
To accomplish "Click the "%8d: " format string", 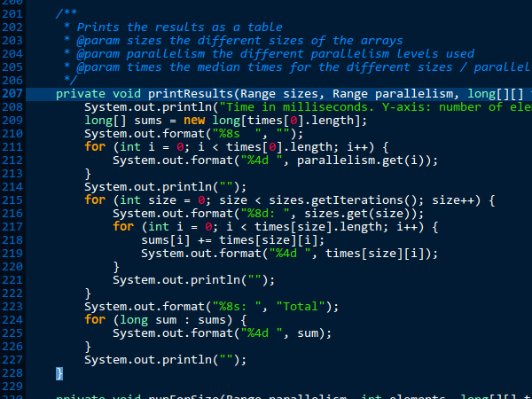I will click(x=265, y=214).
